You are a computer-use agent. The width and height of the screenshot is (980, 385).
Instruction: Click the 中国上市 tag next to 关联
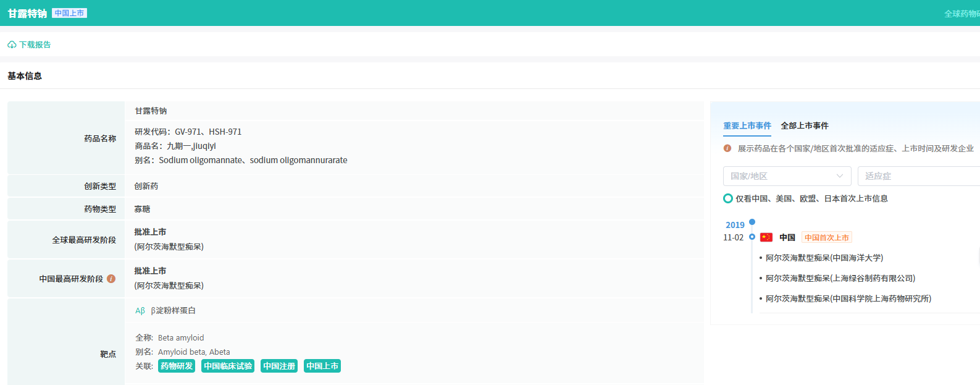pyautogui.click(x=322, y=366)
